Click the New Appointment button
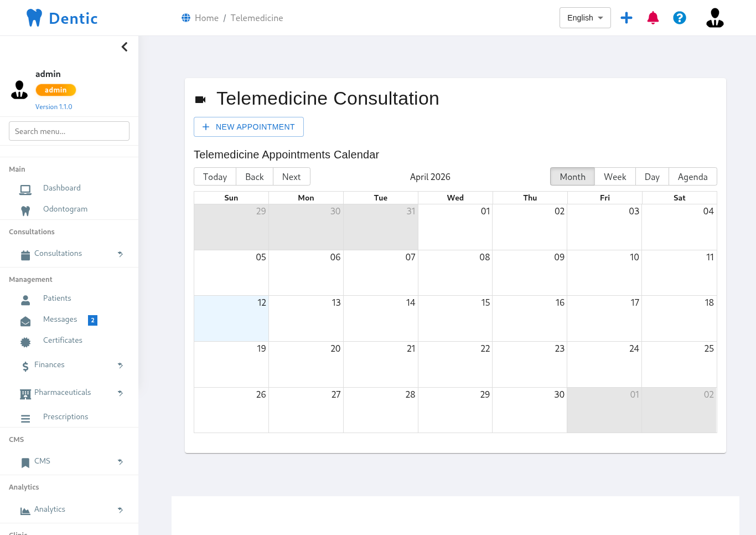756x535 pixels. (248, 127)
